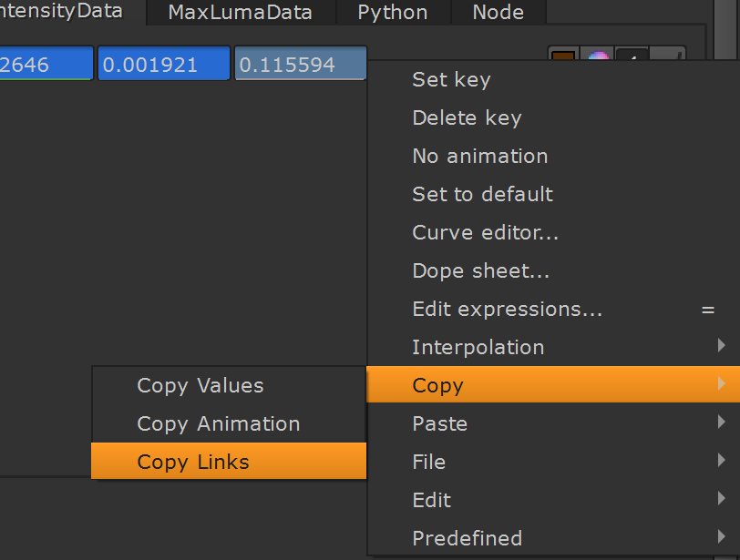Click the brown color swatch button
740x560 pixels.
click(x=564, y=54)
